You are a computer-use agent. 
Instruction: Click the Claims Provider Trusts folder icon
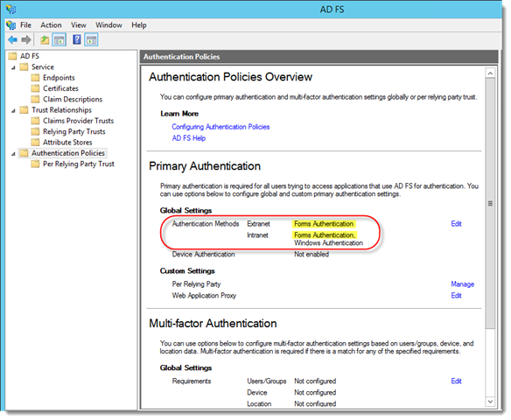click(35, 121)
